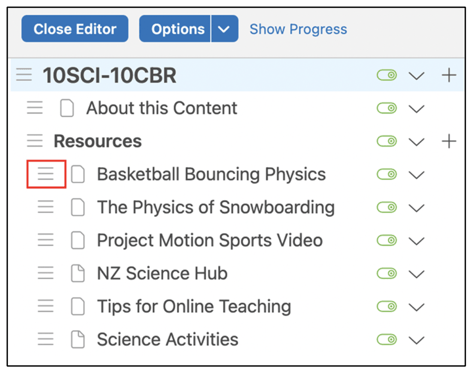Click the plus icon on the 10SCI-10CBR row
473x375 pixels.
[449, 75]
